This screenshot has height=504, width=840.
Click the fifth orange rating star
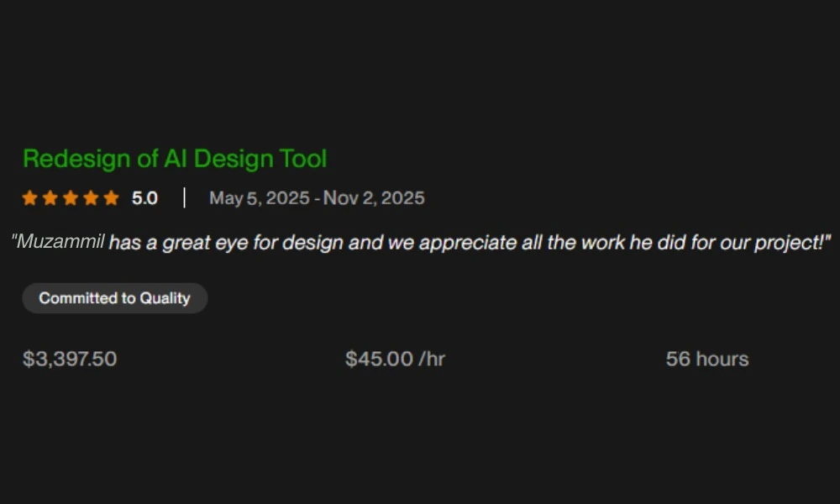coord(112,198)
